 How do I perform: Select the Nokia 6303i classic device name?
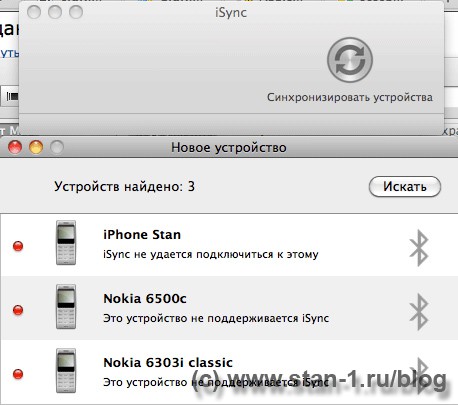tap(168, 363)
